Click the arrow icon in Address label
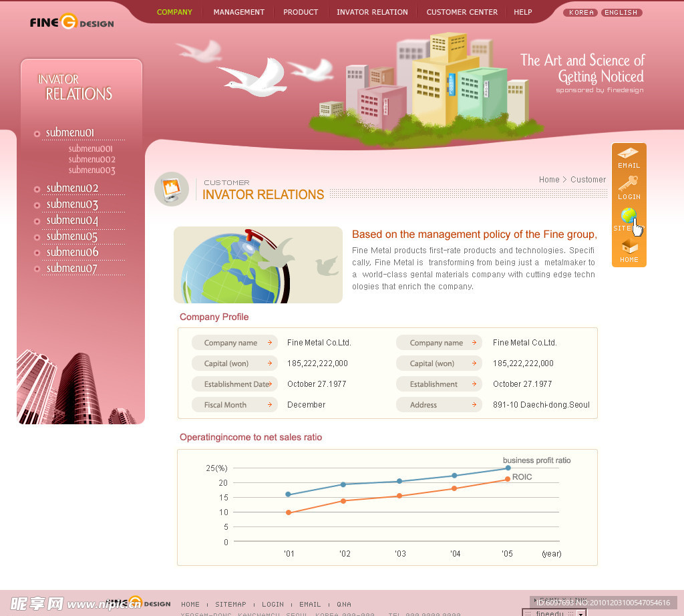This screenshot has width=684, height=616. pos(474,404)
